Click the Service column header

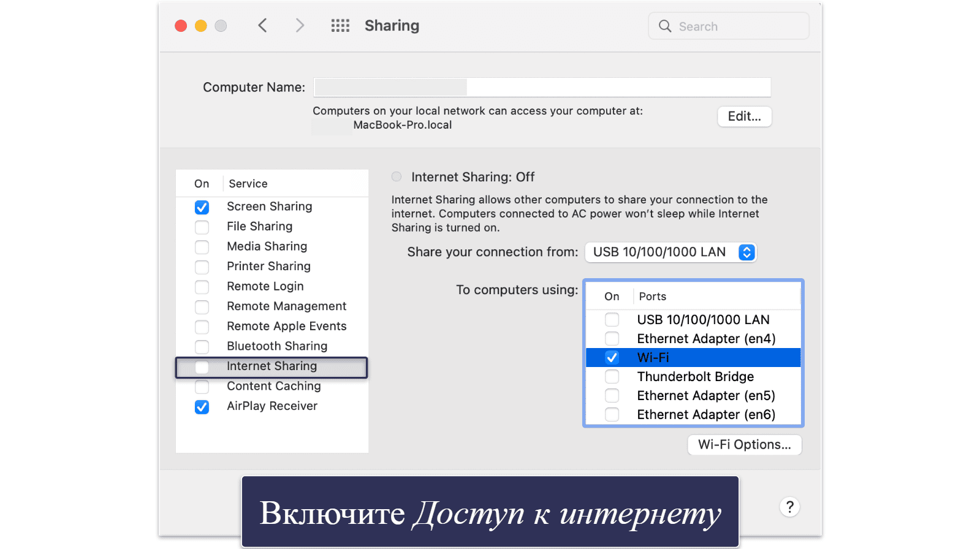point(248,184)
